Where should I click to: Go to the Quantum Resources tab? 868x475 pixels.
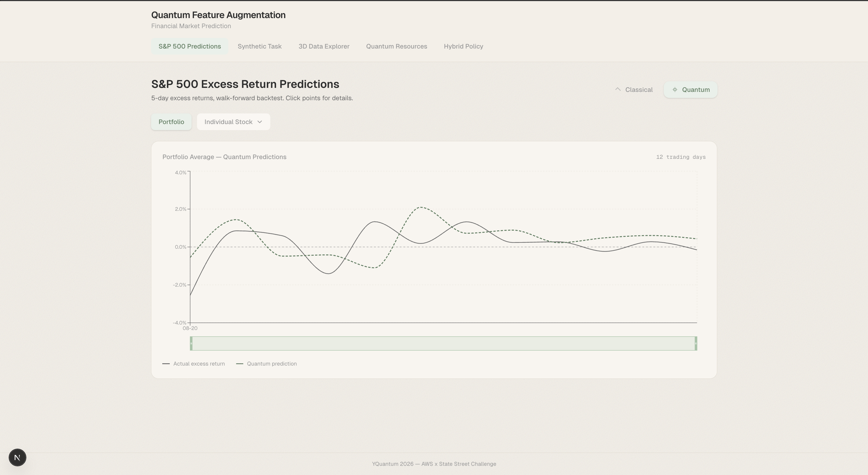pos(396,47)
